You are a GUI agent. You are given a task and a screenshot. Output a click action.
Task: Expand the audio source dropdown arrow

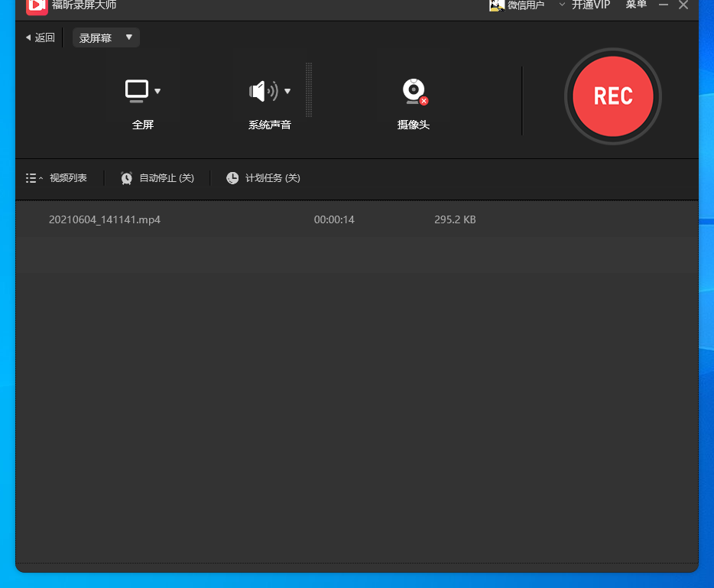point(287,92)
